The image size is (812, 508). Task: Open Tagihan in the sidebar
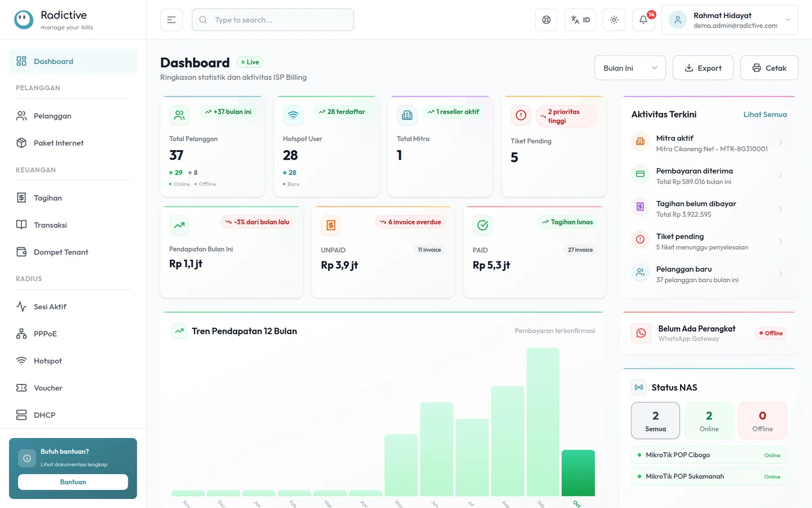pos(73,198)
